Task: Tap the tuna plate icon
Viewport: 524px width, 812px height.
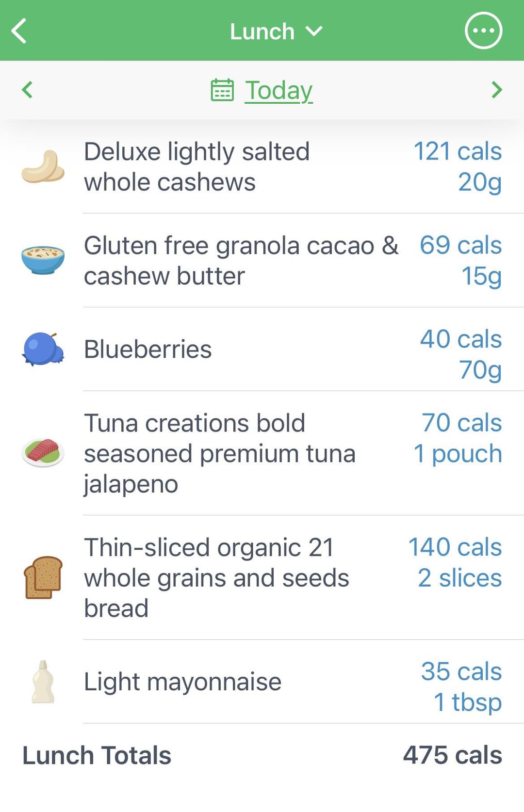Action: [43, 453]
